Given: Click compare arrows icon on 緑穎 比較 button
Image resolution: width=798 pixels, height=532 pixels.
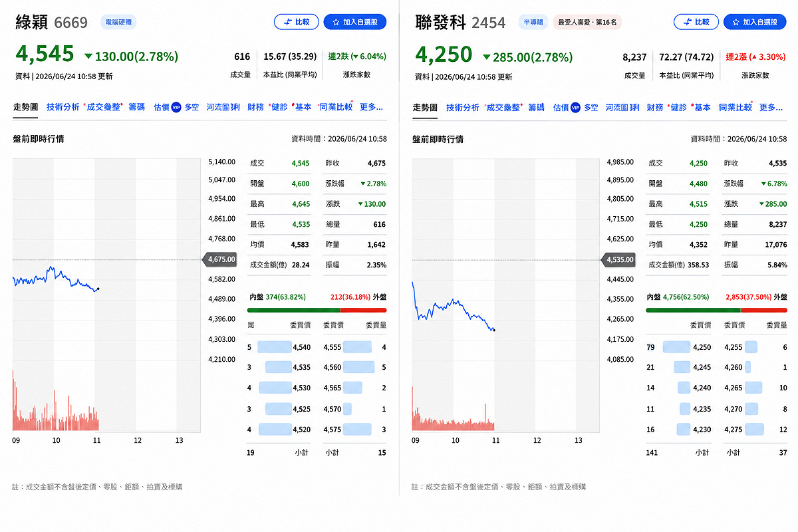Looking at the screenshot, I should 288,22.
